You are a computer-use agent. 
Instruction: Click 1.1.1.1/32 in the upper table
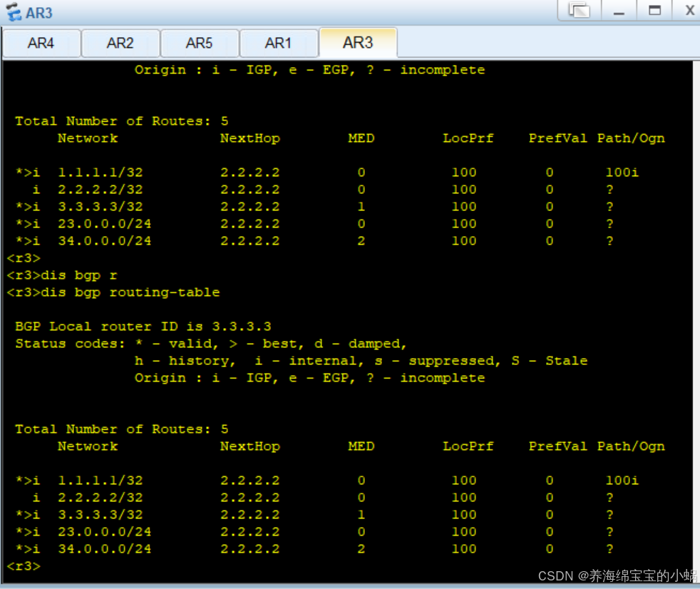point(101,173)
